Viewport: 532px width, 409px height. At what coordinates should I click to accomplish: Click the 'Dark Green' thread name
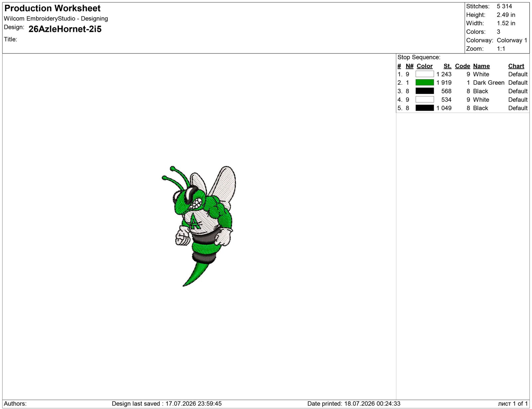click(x=489, y=83)
